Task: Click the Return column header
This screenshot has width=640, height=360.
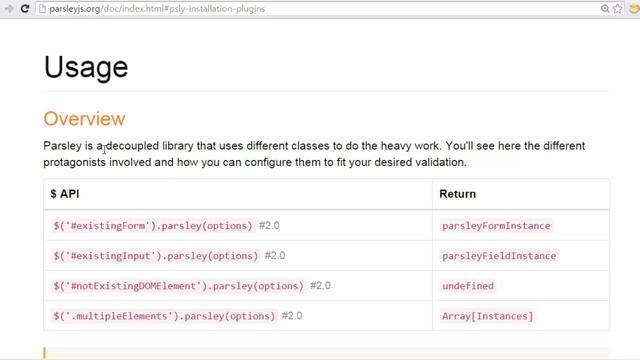Action: (458, 194)
